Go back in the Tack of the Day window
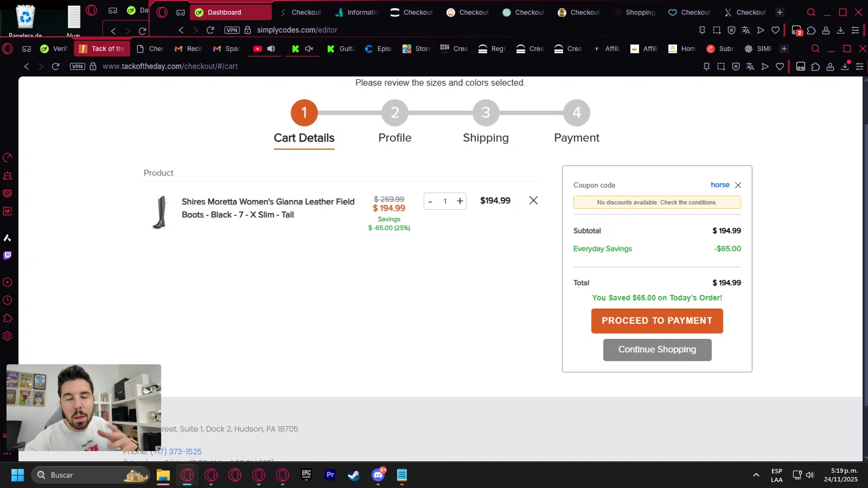Viewport: 868px width, 488px height. pyautogui.click(x=26, y=66)
